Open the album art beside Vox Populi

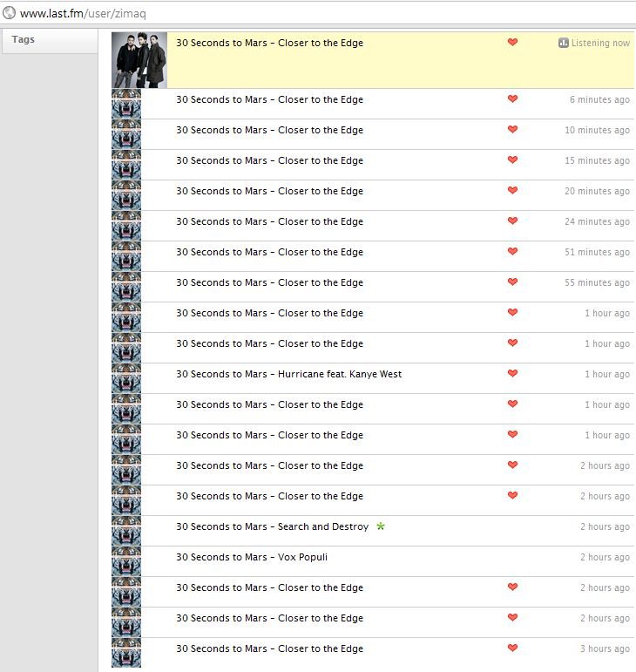126,561
